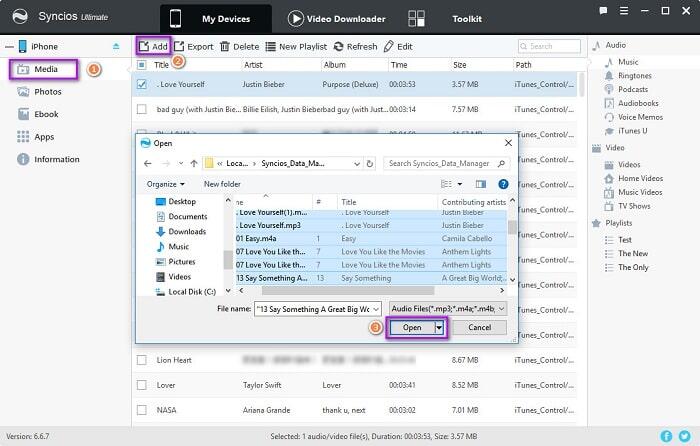Viewport: 700px width, 446px height.
Task: Uncheck the Love Yourself song checkbox
Action: 142,84
